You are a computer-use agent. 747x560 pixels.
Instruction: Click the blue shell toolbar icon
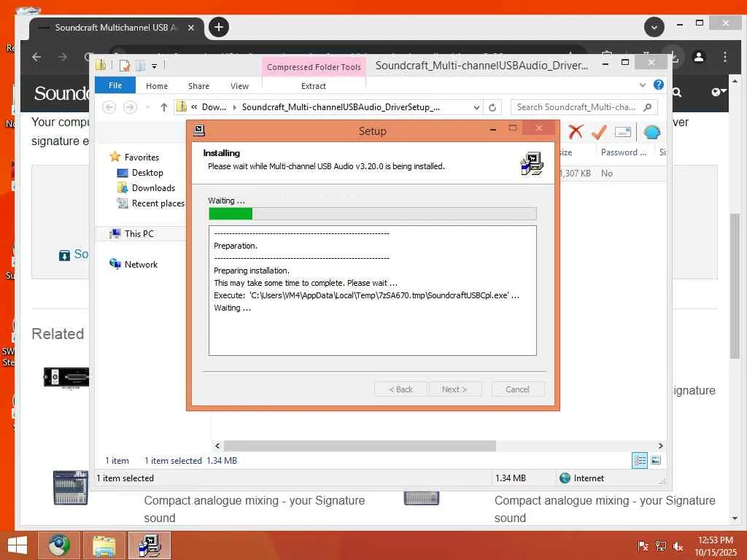click(651, 132)
